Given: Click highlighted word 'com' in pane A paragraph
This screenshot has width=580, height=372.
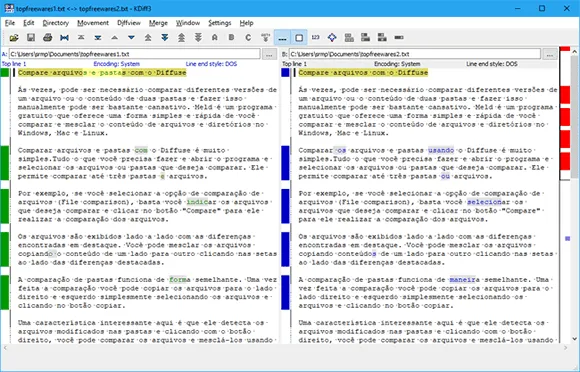Looking at the screenshot, I should point(141,150).
